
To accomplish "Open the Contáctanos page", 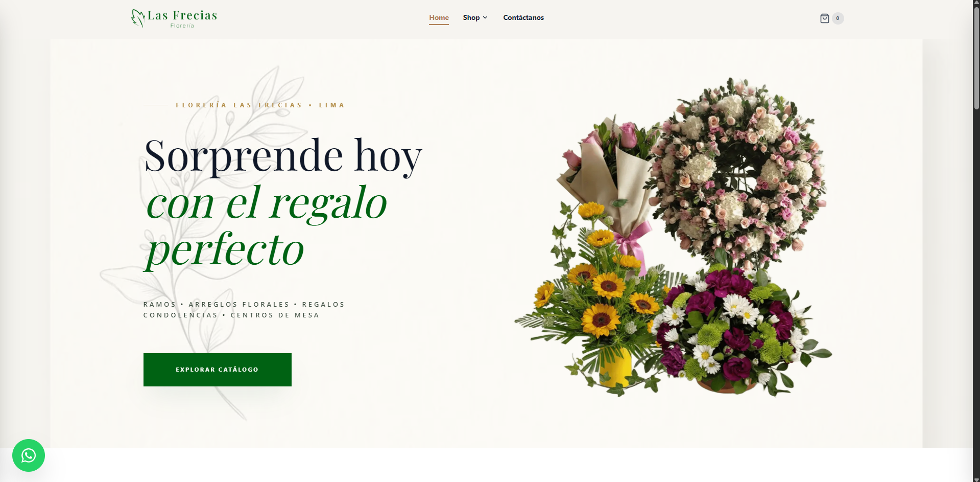I will (x=523, y=17).
